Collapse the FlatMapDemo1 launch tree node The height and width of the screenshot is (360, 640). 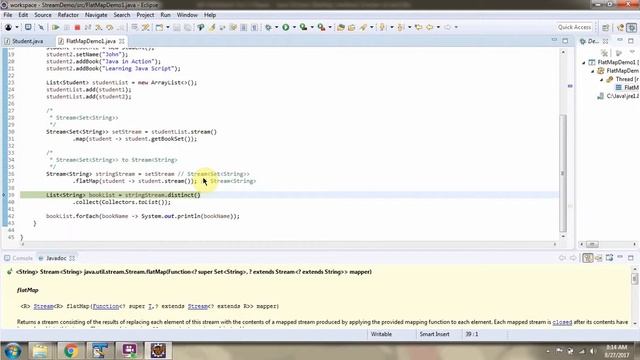coord(584,62)
